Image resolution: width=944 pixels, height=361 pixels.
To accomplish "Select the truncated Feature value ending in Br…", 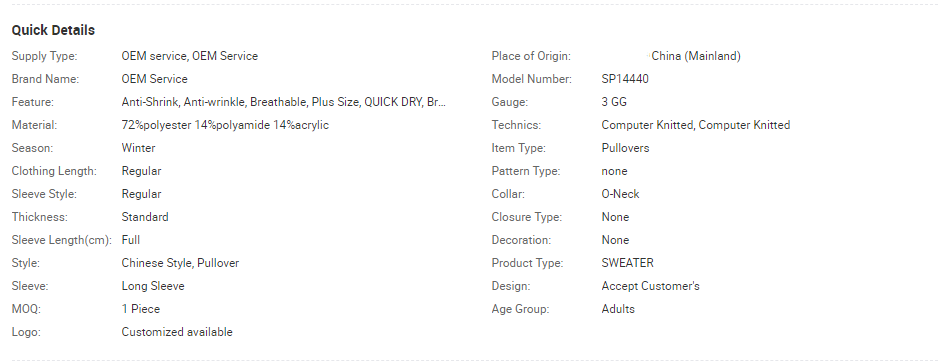I will point(284,102).
